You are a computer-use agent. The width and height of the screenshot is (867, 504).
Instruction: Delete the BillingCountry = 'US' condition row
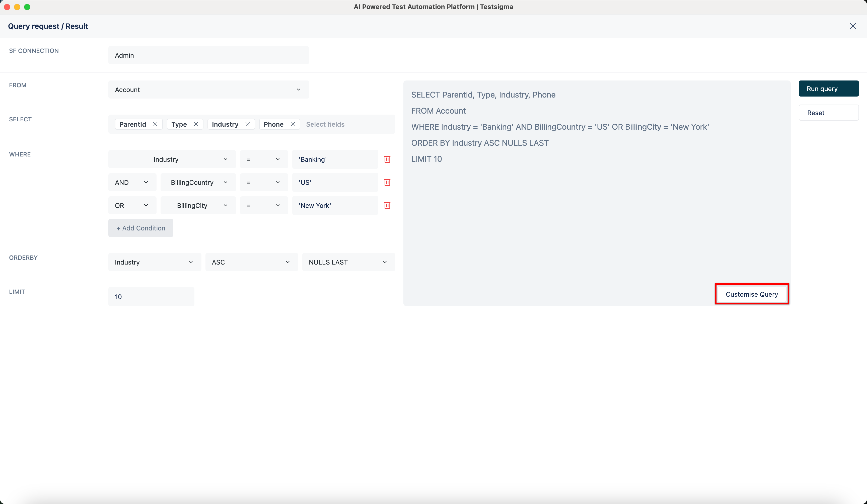click(x=387, y=182)
